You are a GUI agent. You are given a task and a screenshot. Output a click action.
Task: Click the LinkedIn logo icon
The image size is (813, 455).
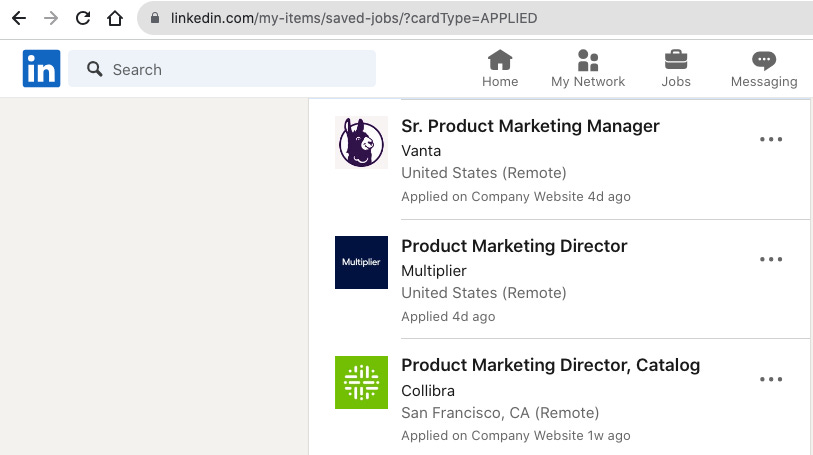pos(42,69)
